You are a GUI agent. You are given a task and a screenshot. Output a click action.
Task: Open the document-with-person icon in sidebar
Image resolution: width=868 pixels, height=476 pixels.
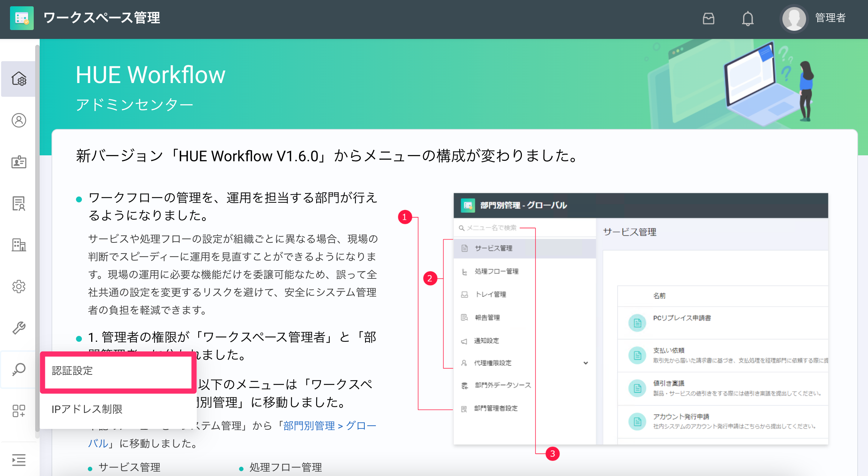[x=19, y=203]
